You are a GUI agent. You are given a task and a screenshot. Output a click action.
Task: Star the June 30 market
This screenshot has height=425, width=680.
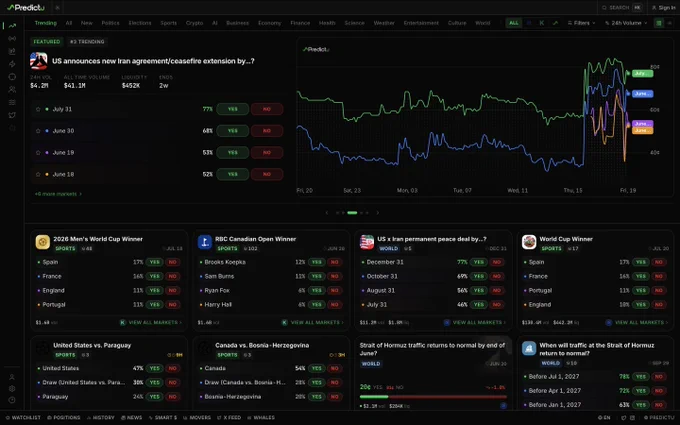[x=38, y=131]
